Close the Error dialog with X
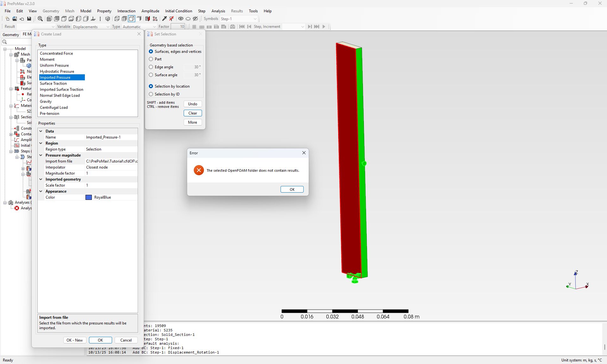607x364 pixels. tap(304, 153)
